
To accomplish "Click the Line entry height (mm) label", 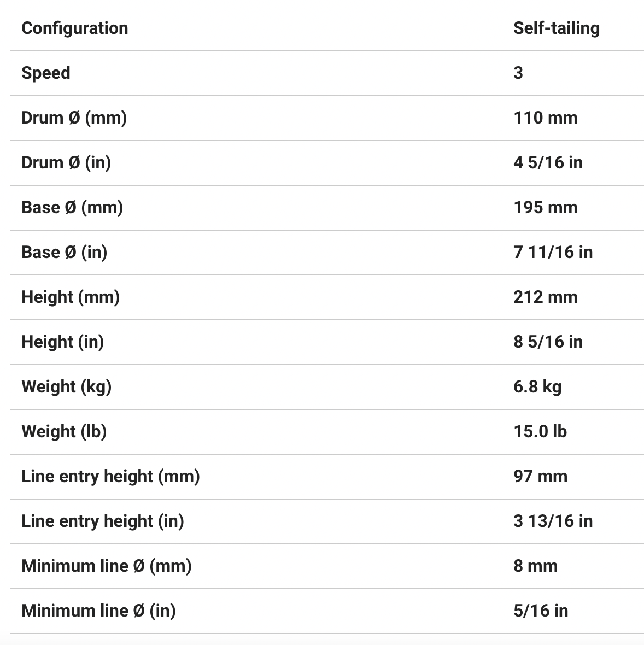I will [x=110, y=477].
